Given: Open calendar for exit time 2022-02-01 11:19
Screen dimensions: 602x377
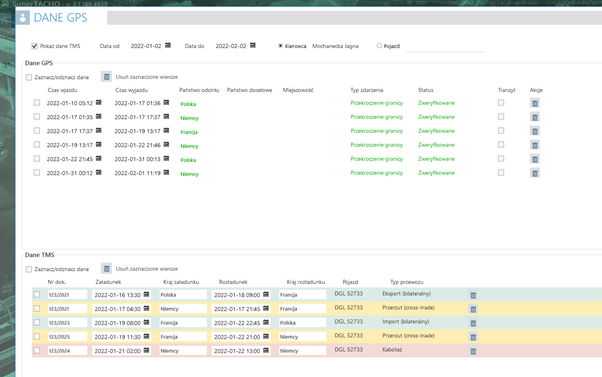Looking at the screenshot, I should (x=166, y=172).
